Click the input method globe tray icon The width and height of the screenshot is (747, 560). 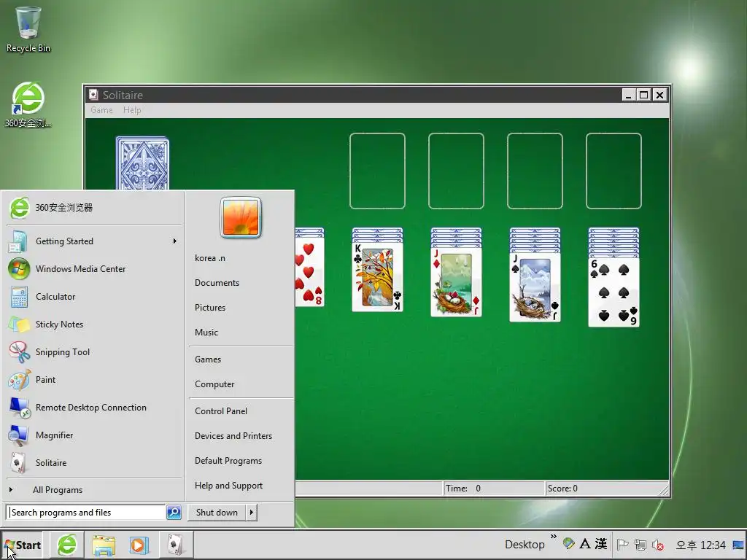[x=568, y=543]
